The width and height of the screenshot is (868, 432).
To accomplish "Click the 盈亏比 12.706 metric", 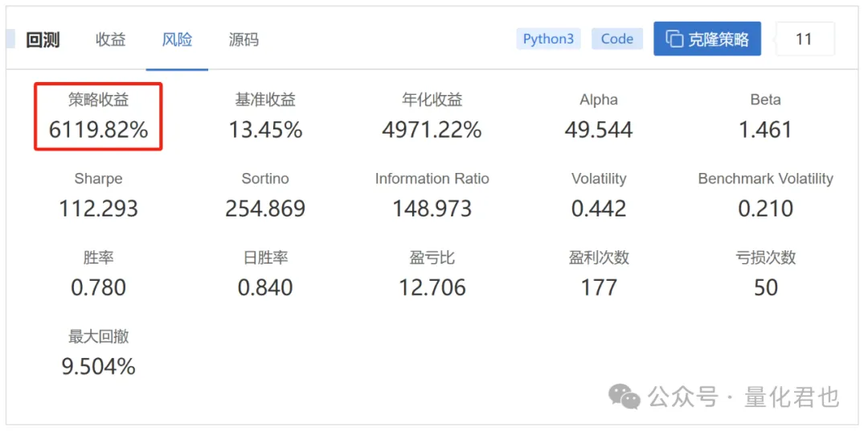I will pos(432,274).
